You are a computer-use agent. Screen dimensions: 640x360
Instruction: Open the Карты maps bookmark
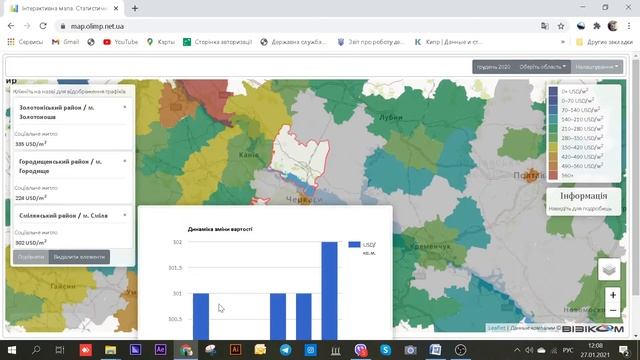tap(161, 42)
